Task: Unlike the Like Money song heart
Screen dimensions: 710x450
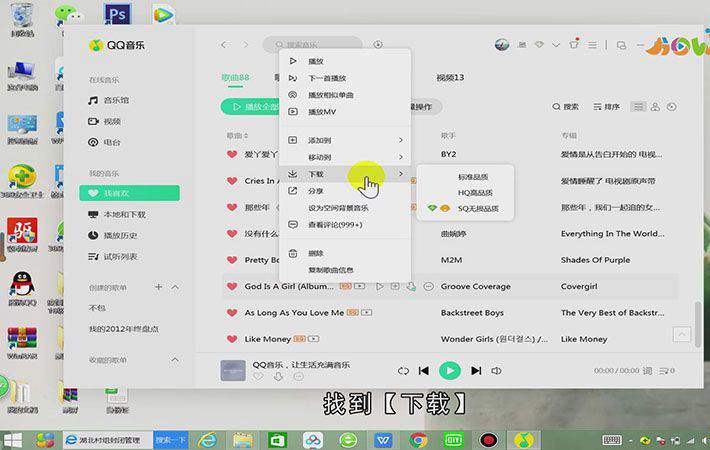Action: tap(232, 339)
